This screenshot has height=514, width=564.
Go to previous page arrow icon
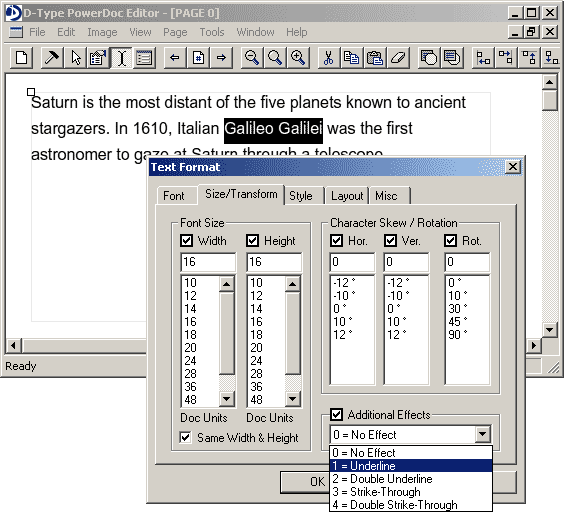pyautogui.click(x=175, y=58)
